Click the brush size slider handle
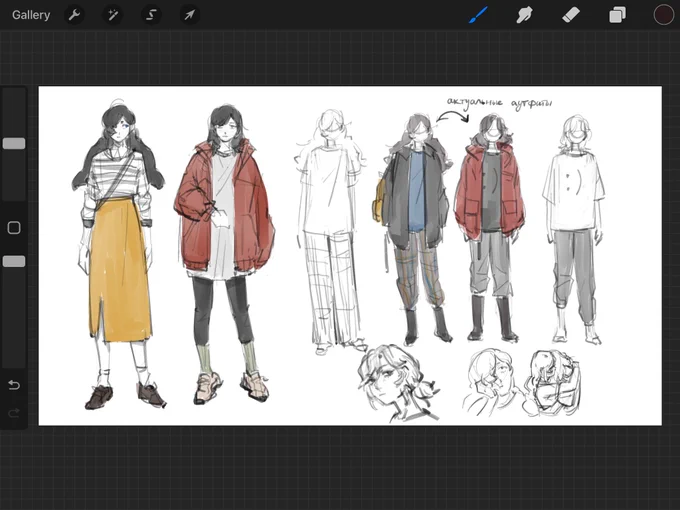Image resolution: width=680 pixels, height=510 pixels. click(x=14, y=144)
